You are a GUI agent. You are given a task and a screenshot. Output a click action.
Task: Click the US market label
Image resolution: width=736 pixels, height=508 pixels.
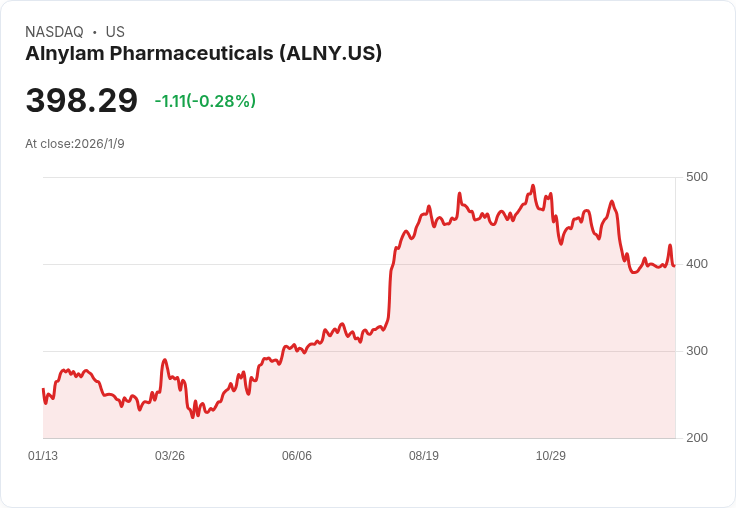[x=115, y=32]
